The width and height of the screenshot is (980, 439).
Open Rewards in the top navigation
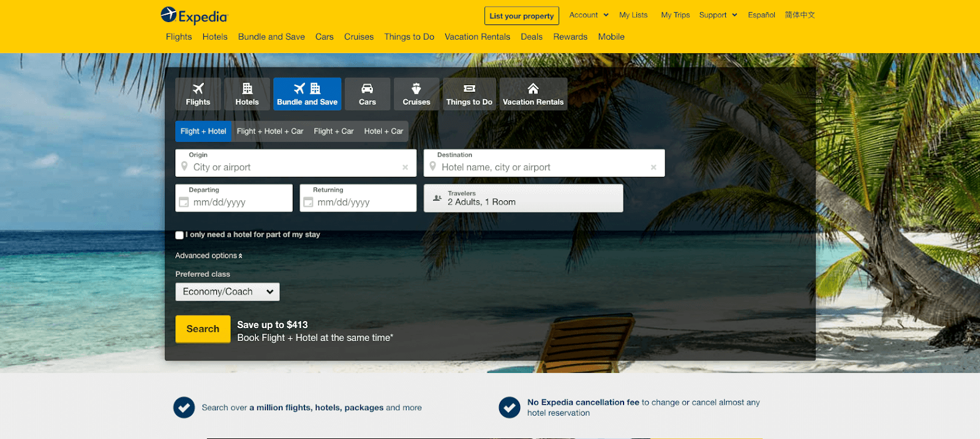point(570,37)
